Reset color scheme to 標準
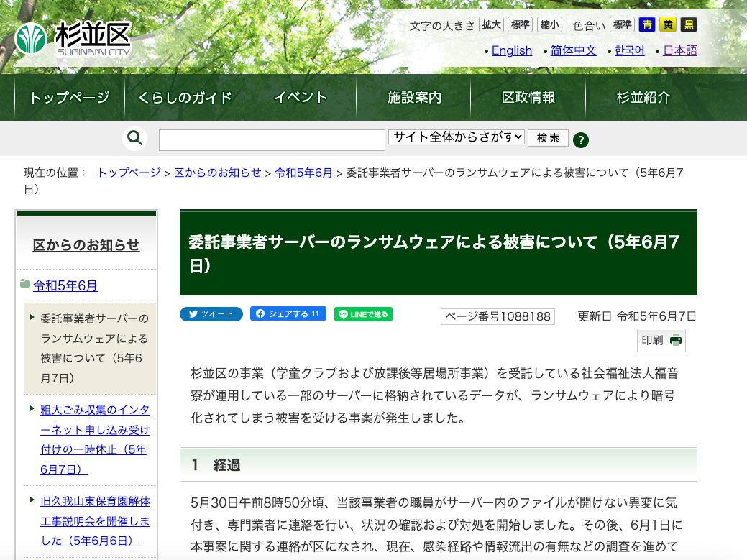This screenshot has width=747, height=560. [x=622, y=24]
